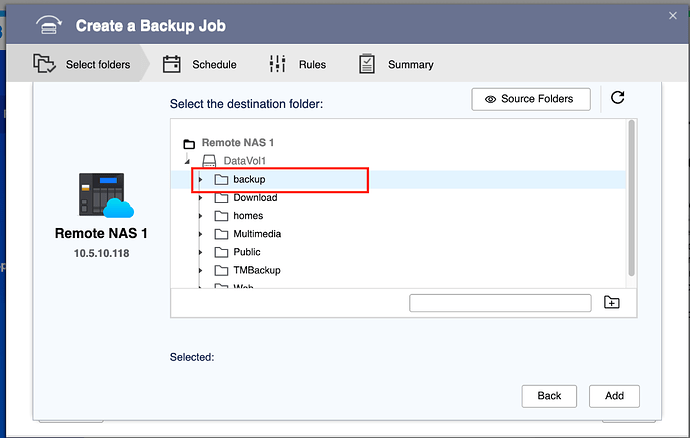The image size is (690, 438).
Task: Expand the backup folder tree arrow
Action: (x=200, y=180)
